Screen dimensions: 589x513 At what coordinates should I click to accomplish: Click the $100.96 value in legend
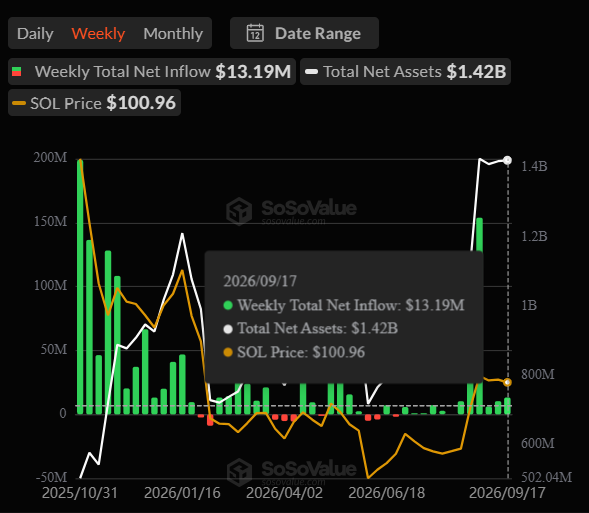tap(141, 103)
